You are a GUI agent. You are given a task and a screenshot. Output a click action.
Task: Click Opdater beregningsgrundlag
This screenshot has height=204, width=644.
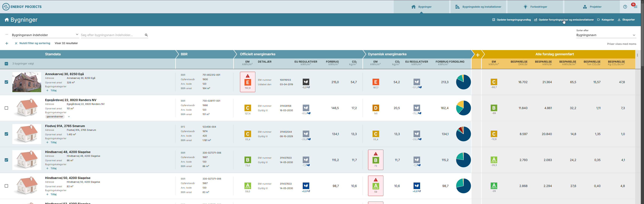coord(511,20)
